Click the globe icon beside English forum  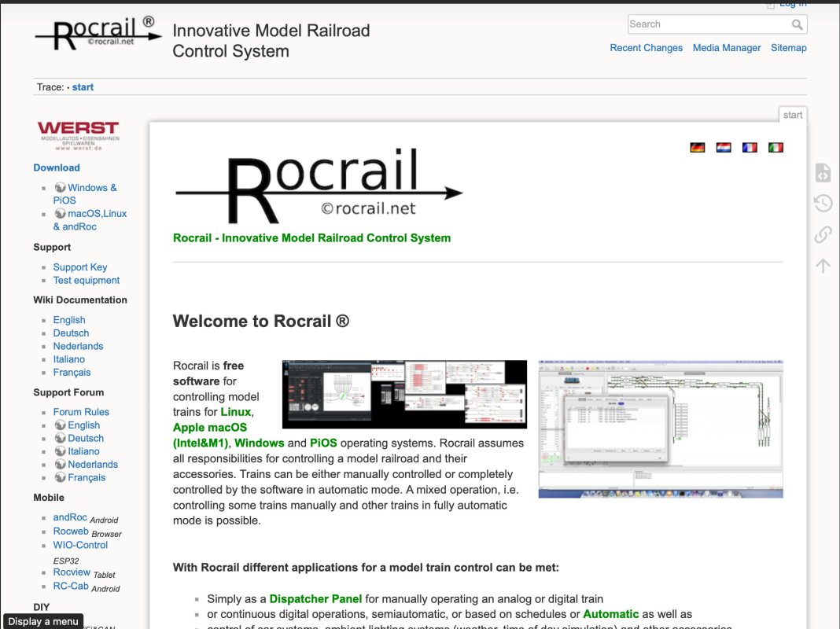pyautogui.click(x=61, y=425)
